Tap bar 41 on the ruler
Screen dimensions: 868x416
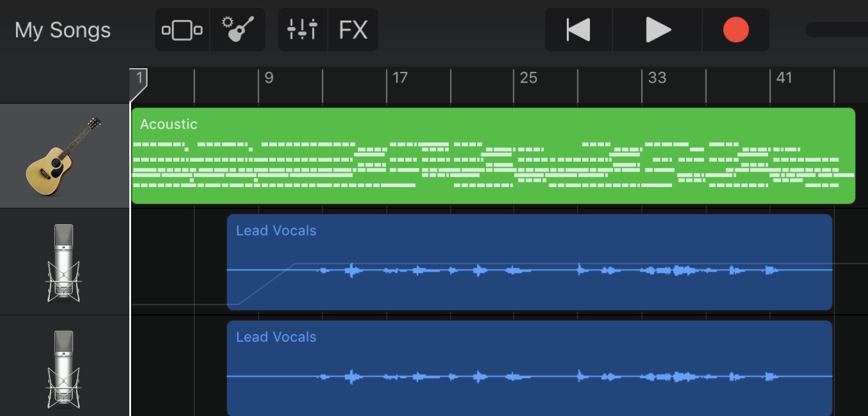[784, 78]
